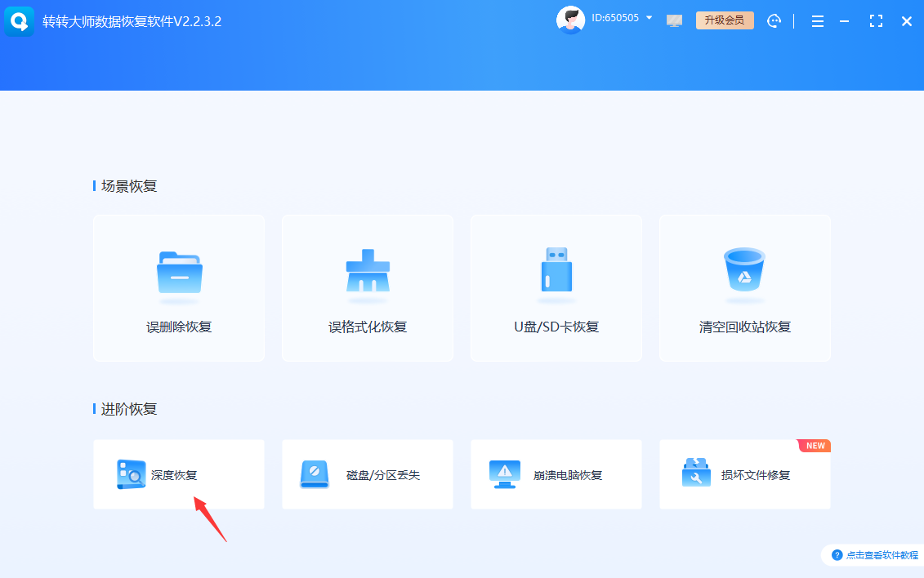The image size is (924, 578).
Task: Open the customer service headset icon
Action: pyautogui.click(x=774, y=20)
